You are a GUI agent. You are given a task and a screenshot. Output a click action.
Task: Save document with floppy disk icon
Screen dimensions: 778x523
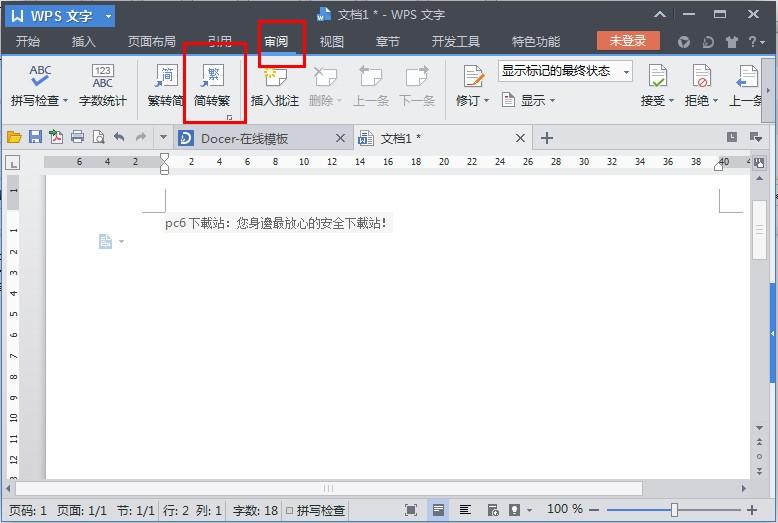tap(35, 137)
